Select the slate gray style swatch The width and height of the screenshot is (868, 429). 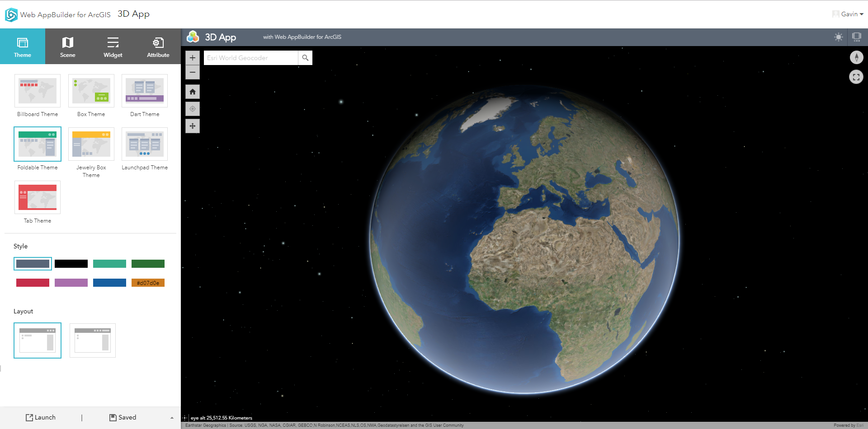pos(33,264)
